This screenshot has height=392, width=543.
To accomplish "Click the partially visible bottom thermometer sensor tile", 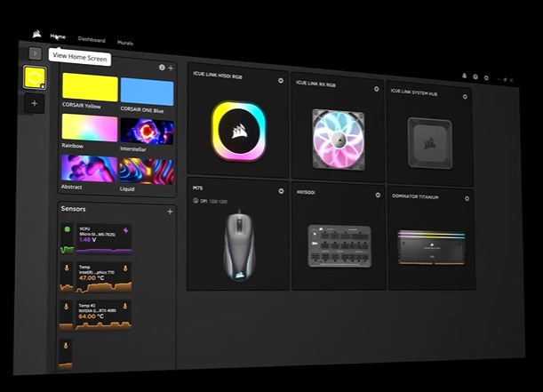I will tap(66, 355).
